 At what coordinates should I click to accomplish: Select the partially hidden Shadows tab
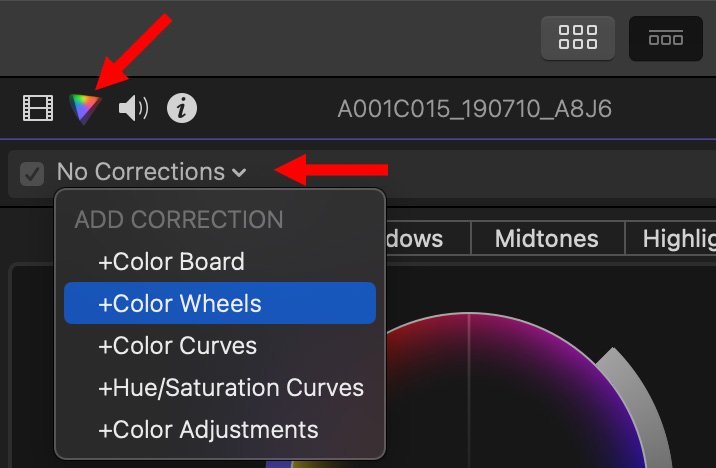click(426, 239)
